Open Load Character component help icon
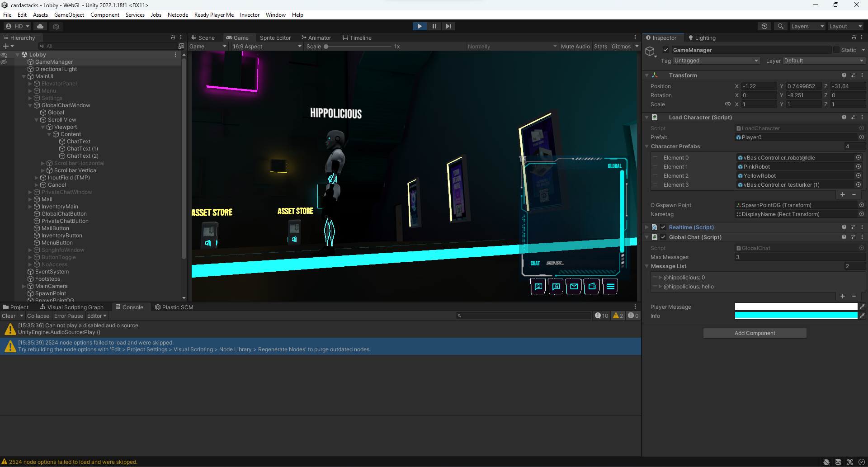868x467 pixels. (844, 117)
